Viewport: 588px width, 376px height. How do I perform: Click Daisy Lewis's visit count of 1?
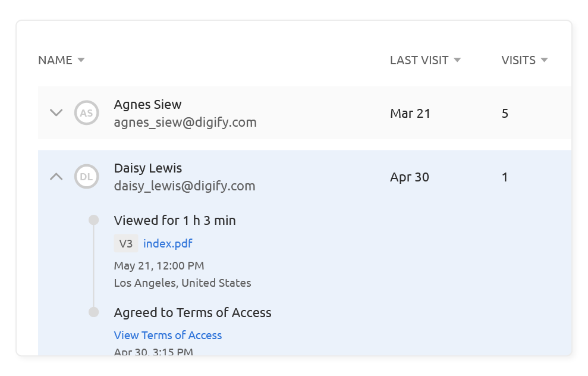(x=505, y=177)
